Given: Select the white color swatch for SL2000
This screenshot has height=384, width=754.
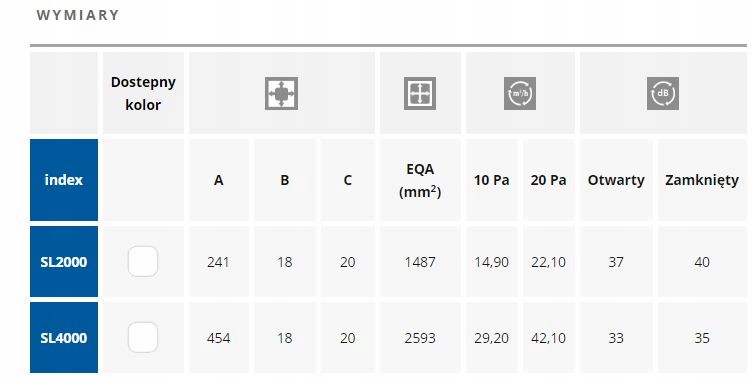Looking at the screenshot, I should click(x=143, y=261).
